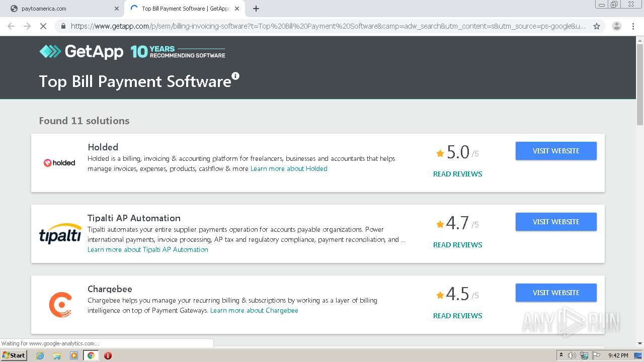Show hidden system tray icons
The image size is (644, 362).
point(561,355)
